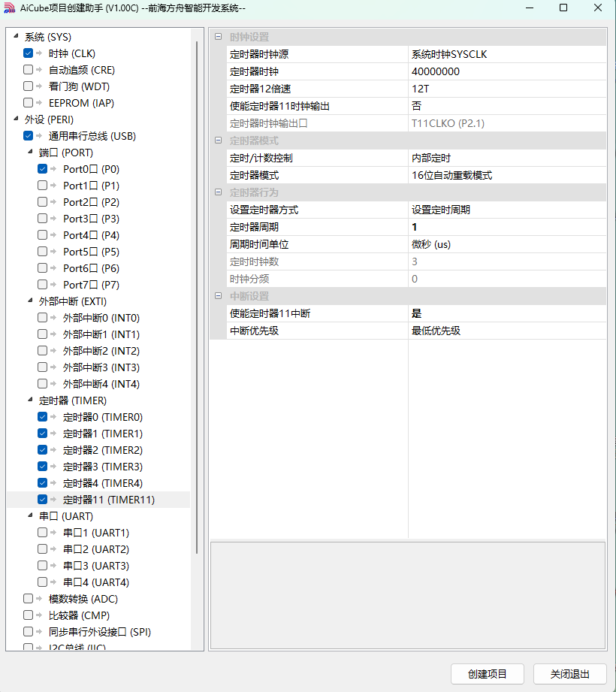
Task: Maximize the AiCube window
Action: 563,8
